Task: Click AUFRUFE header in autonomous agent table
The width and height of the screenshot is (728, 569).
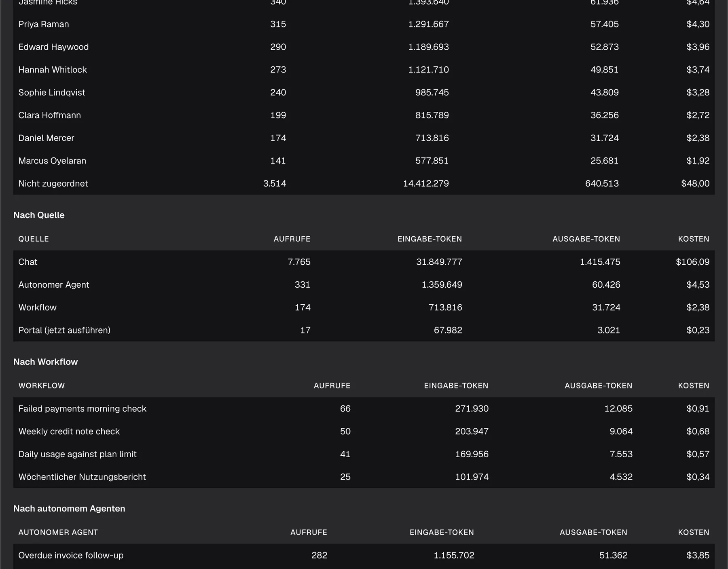Action: click(x=309, y=533)
